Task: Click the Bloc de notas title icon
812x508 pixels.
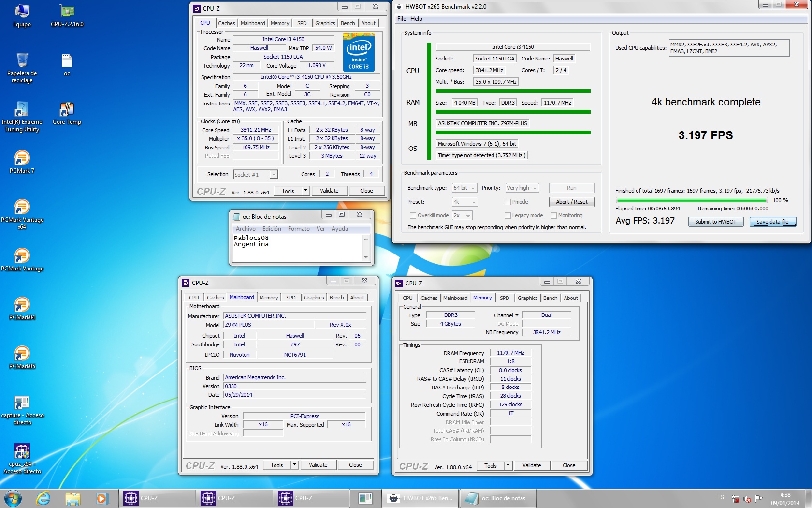Action: (x=237, y=217)
